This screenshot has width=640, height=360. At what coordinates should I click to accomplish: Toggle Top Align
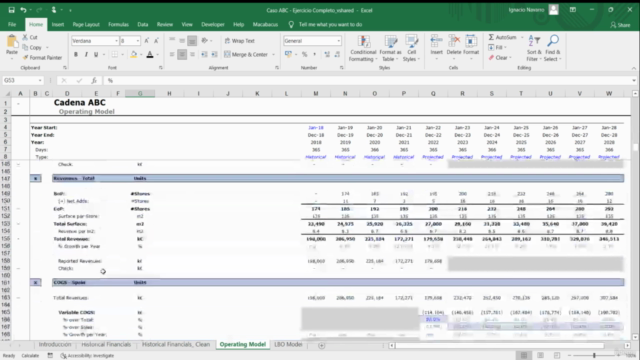172,40
